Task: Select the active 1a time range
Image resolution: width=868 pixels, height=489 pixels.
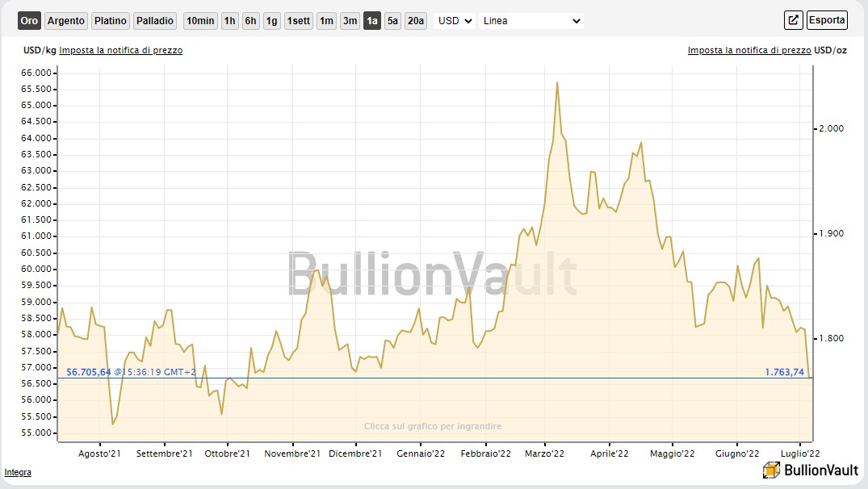Action: pos(372,21)
